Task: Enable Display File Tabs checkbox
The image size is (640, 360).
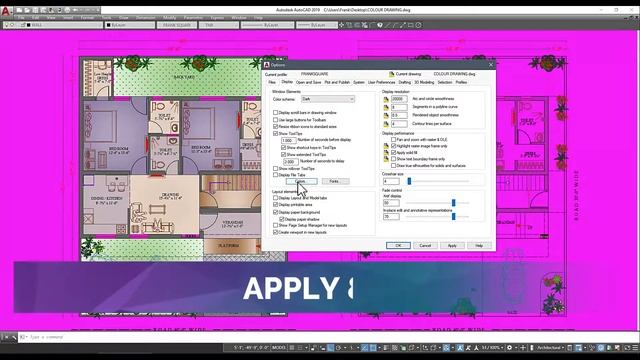Action: [276, 175]
